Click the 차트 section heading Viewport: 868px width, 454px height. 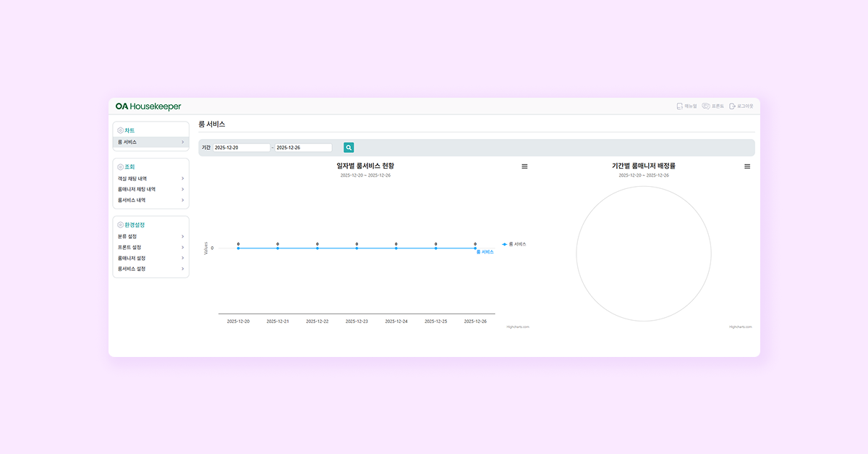pyautogui.click(x=129, y=130)
